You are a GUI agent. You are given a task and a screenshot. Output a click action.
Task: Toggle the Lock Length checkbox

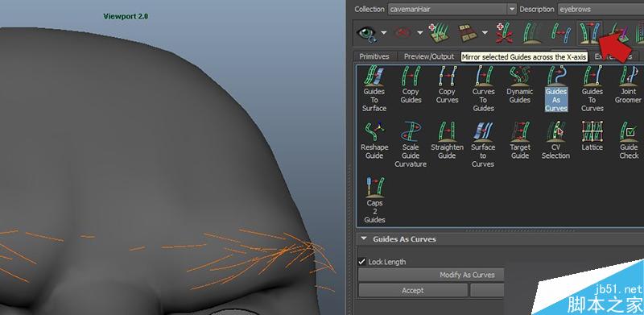(361, 262)
